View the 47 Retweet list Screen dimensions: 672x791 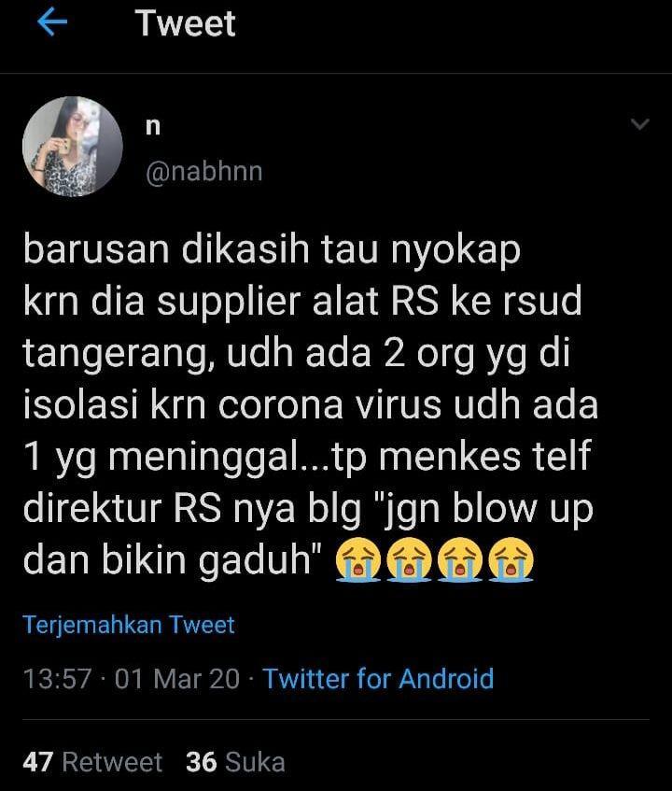coord(92,762)
